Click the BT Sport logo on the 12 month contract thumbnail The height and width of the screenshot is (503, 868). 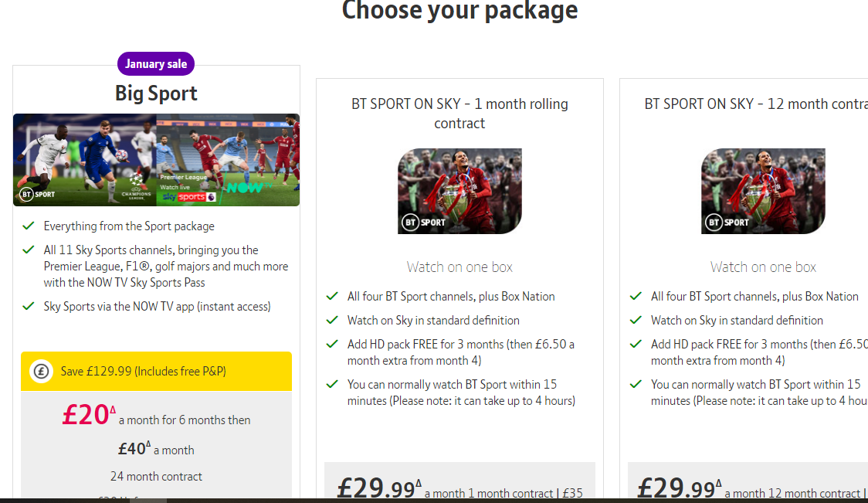tap(727, 223)
